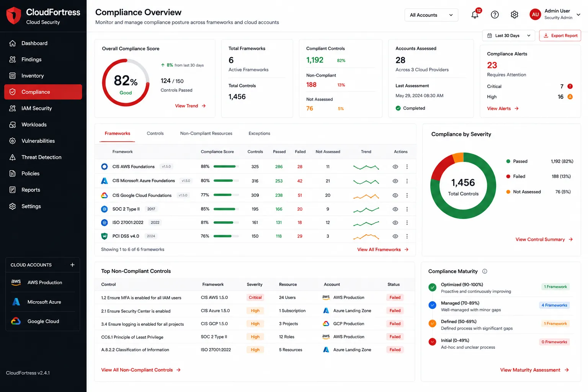Open View Maturity Assessment link

click(x=534, y=370)
